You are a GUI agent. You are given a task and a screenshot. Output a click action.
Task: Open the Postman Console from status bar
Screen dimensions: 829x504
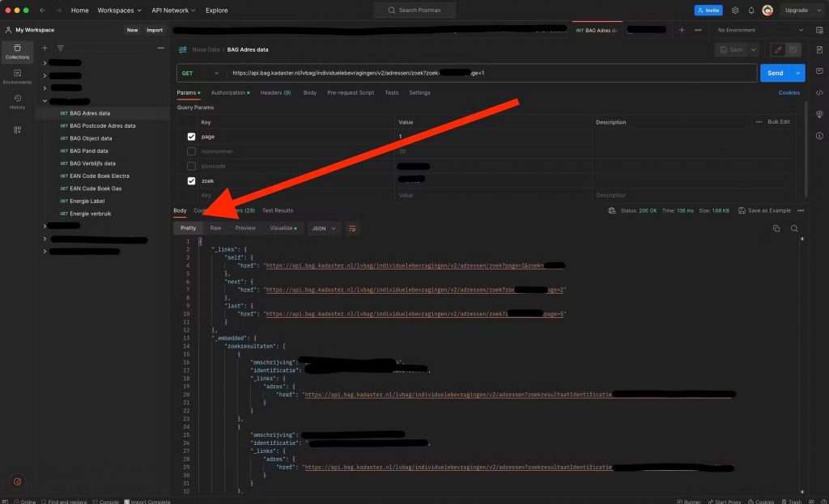click(x=108, y=502)
